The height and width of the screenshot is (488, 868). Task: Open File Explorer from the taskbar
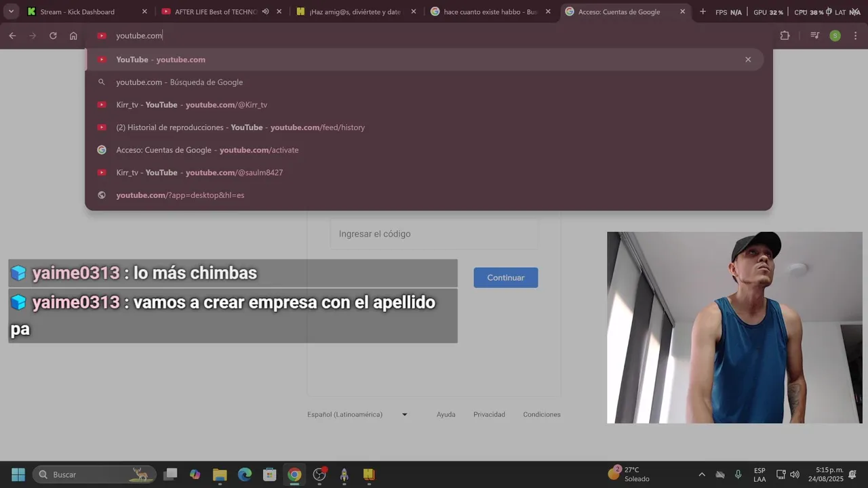point(220,474)
